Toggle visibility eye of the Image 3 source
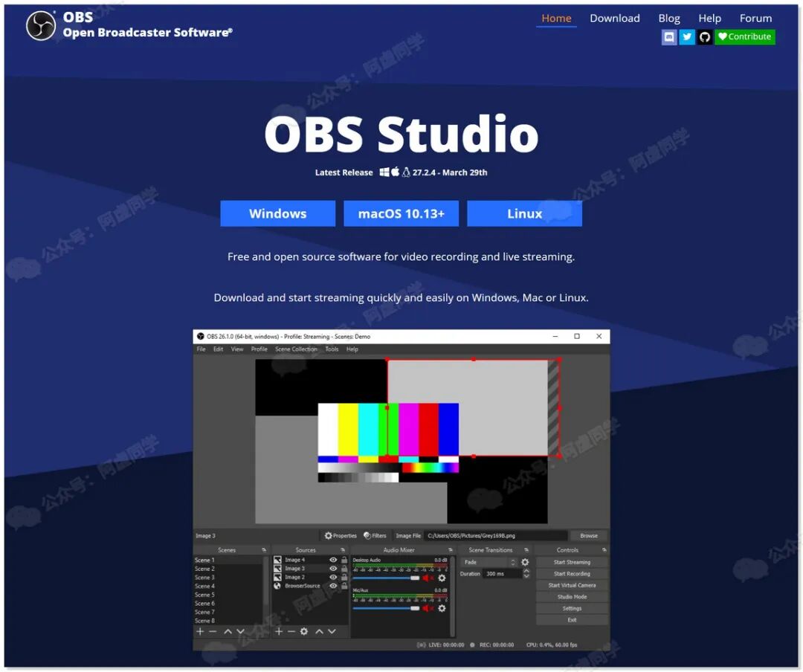 tap(333, 569)
